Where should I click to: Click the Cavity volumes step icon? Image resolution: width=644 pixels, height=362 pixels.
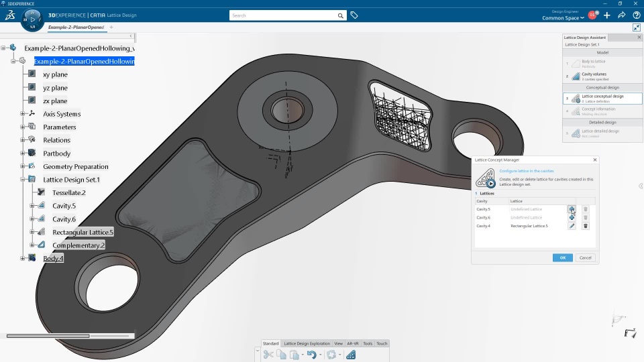coord(576,76)
